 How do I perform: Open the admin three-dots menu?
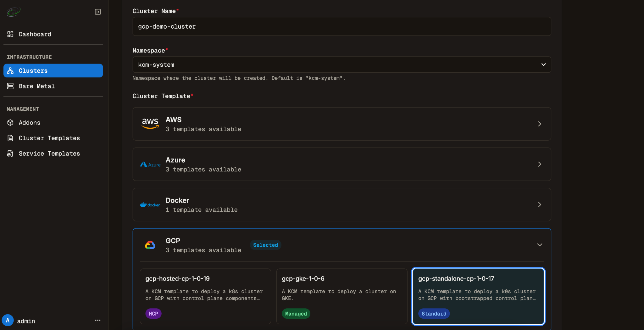(98, 320)
